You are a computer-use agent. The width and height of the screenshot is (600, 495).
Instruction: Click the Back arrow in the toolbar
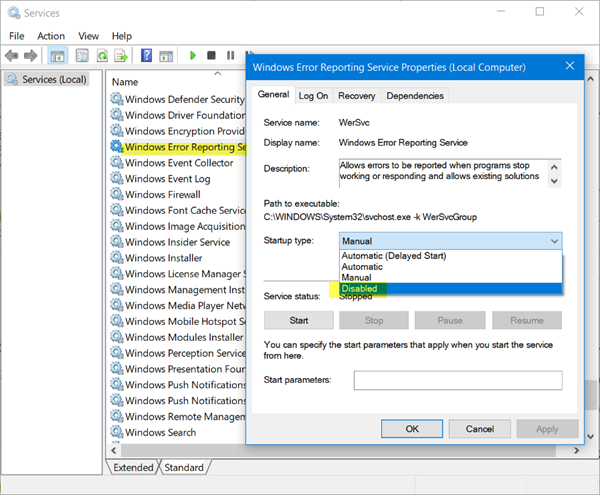click(x=13, y=56)
